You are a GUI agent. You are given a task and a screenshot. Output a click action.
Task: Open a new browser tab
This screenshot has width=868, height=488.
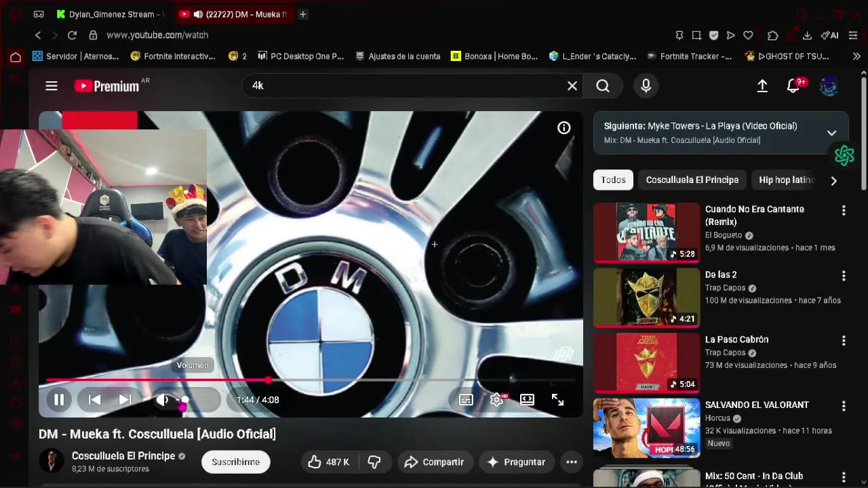(303, 14)
